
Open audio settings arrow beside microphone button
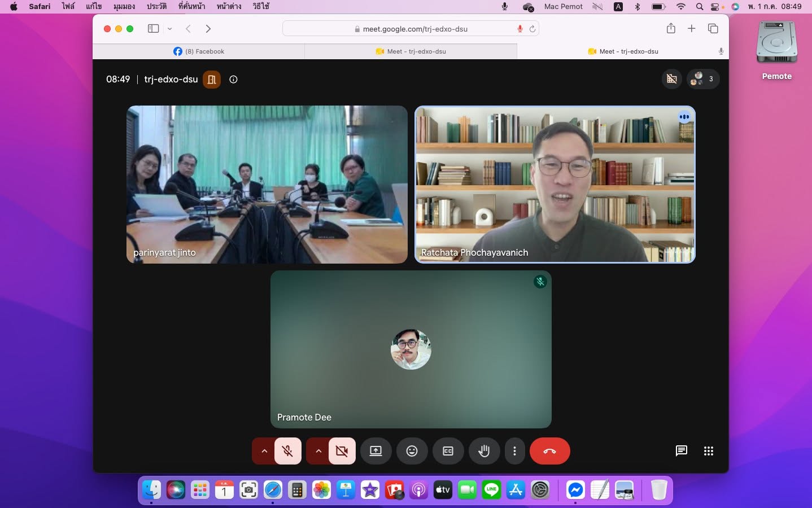tap(264, 451)
